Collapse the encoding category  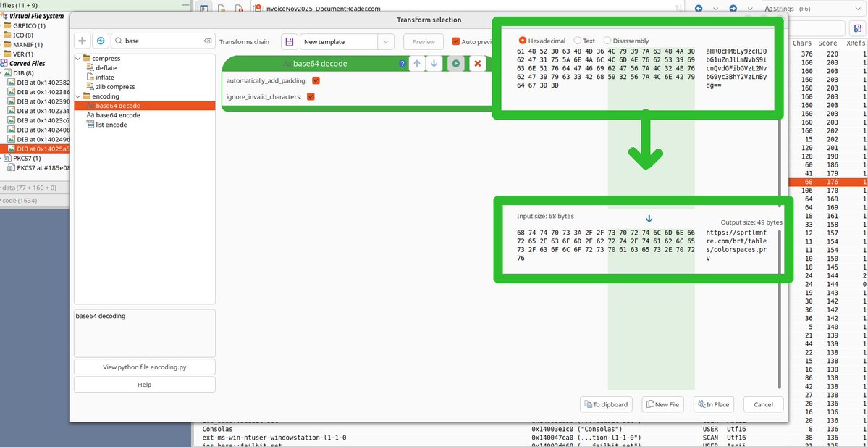[x=78, y=96]
